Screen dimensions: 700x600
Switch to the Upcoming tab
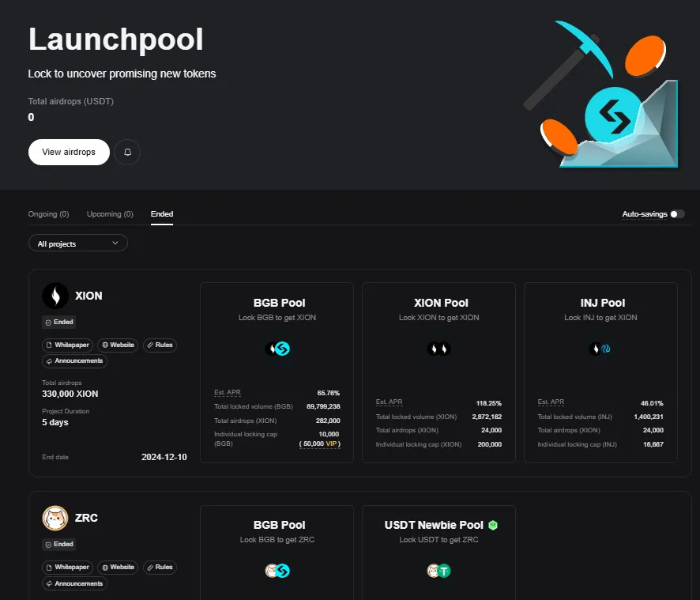tap(110, 213)
